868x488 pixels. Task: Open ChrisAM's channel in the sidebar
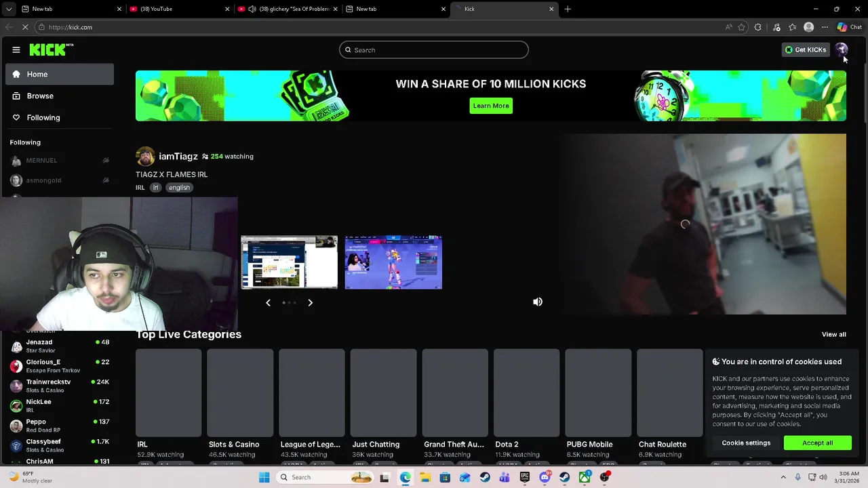tap(60, 461)
